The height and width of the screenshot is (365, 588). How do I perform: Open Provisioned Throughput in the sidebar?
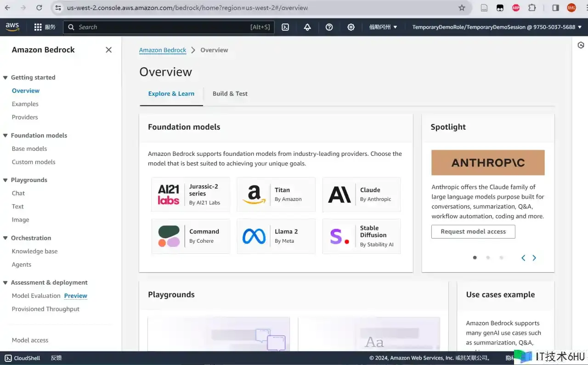click(x=46, y=309)
